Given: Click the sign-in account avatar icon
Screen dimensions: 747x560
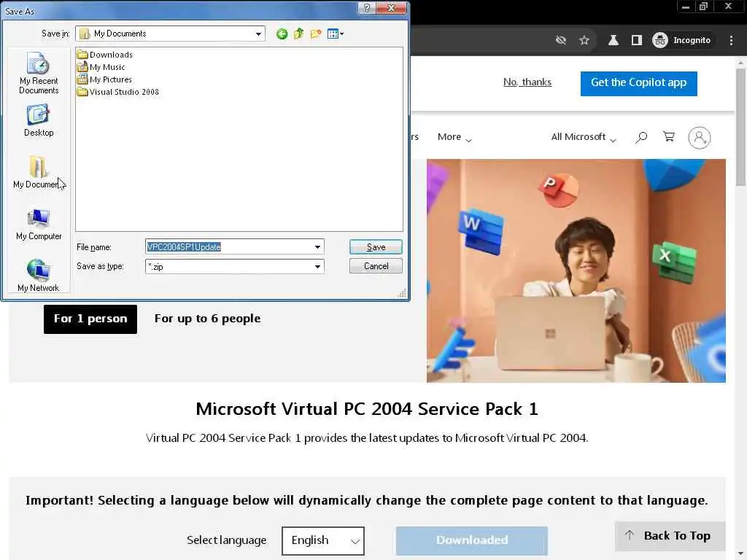Looking at the screenshot, I should (x=700, y=138).
